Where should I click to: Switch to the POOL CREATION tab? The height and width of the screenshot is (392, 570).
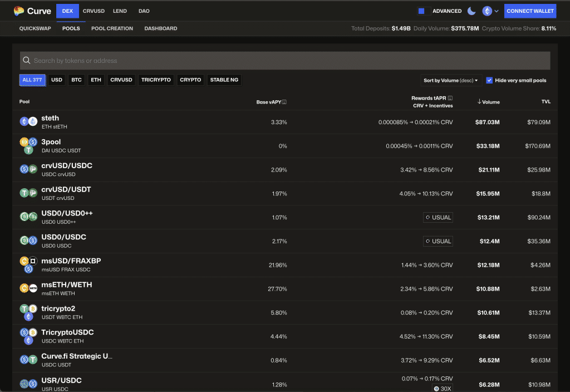(x=112, y=28)
